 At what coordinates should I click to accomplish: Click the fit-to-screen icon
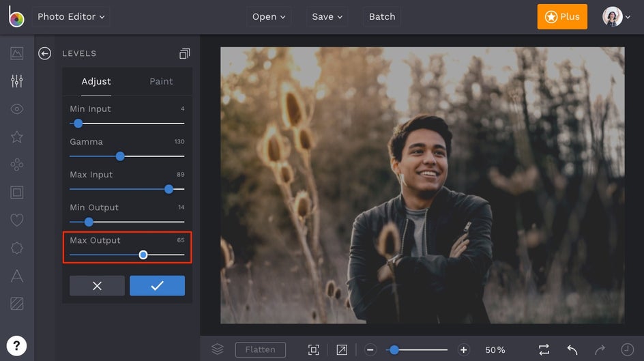313,349
